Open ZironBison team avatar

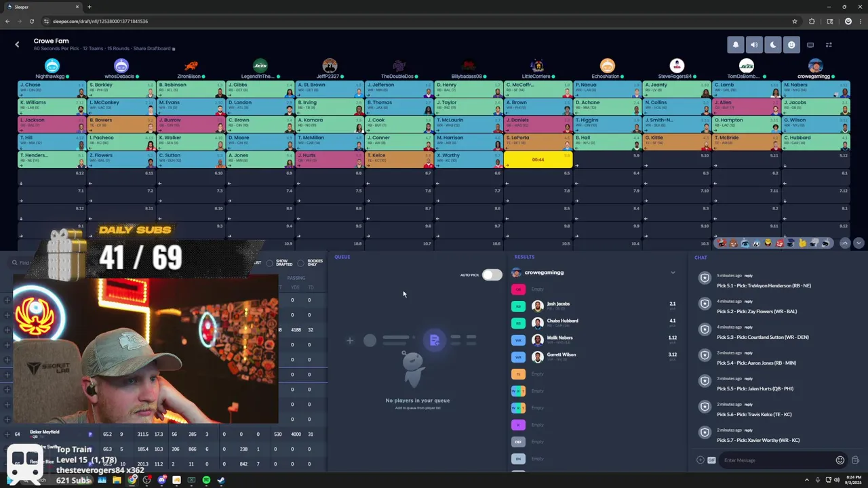click(x=191, y=66)
